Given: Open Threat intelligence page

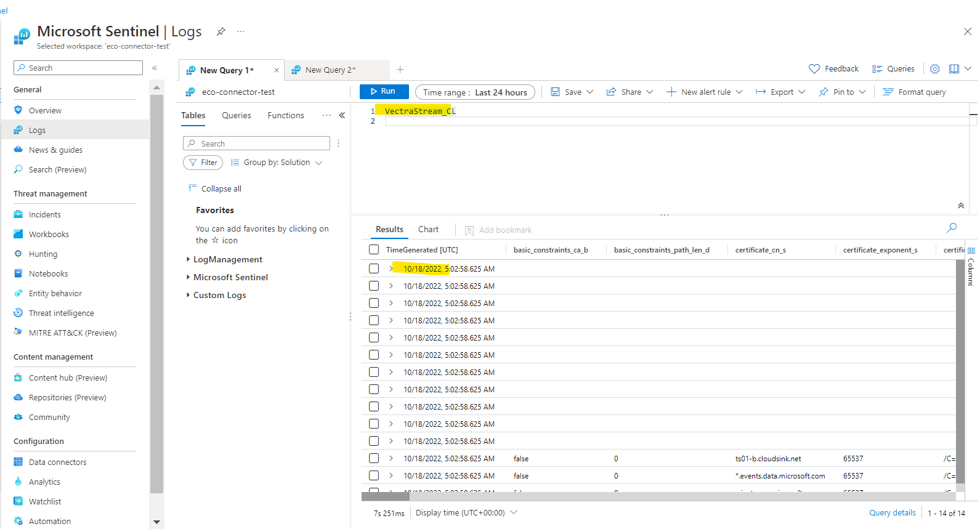Looking at the screenshot, I should click(x=61, y=313).
